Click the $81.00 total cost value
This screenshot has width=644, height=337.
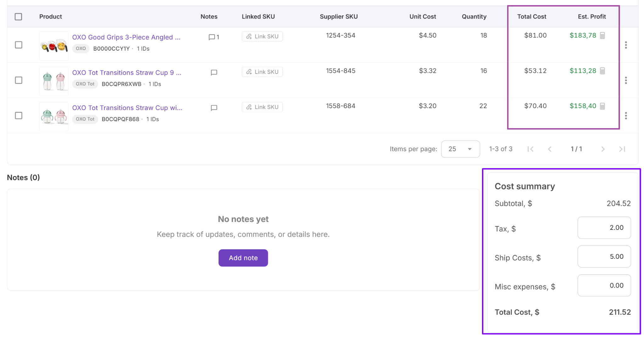pos(535,36)
